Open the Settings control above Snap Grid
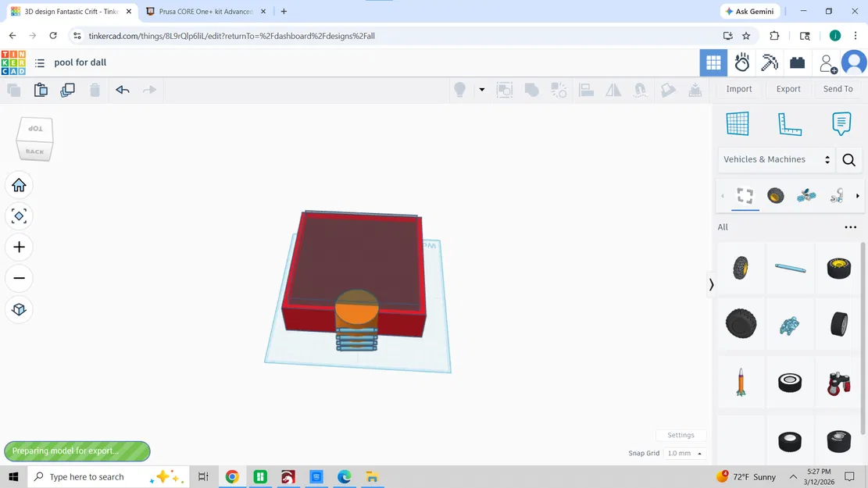868x488 pixels. click(x=680, y=435)
